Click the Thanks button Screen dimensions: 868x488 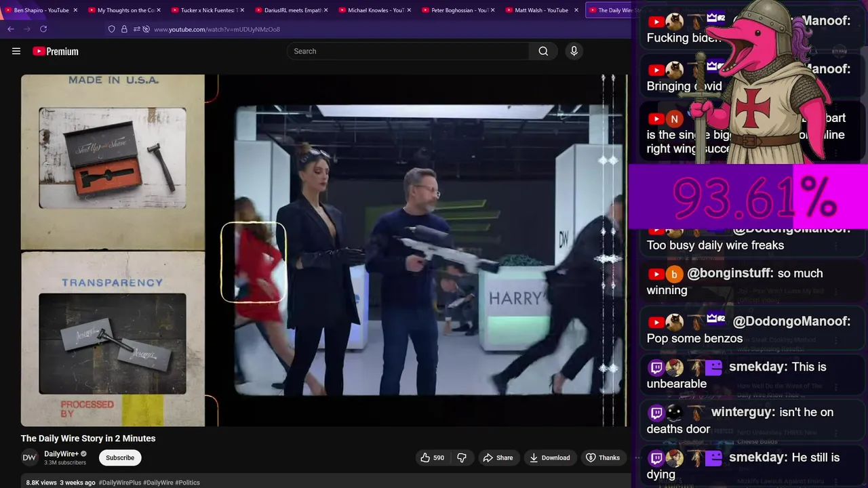[603, 457]
